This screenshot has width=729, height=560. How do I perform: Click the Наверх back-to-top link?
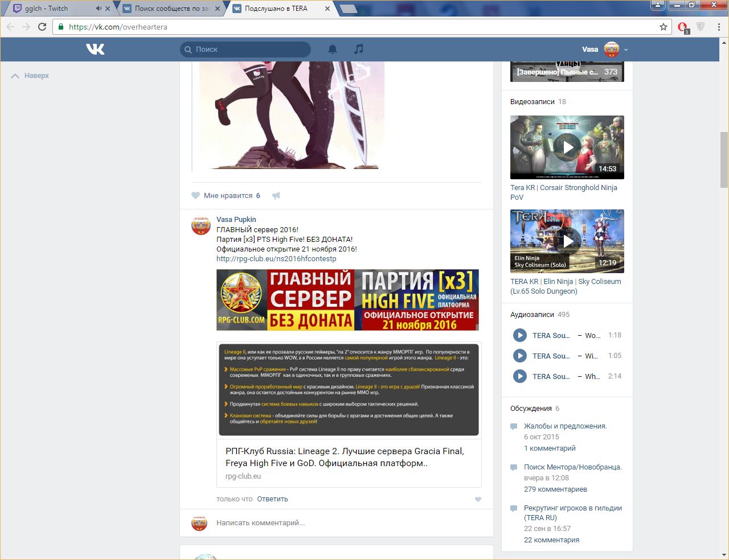[30, 76]
